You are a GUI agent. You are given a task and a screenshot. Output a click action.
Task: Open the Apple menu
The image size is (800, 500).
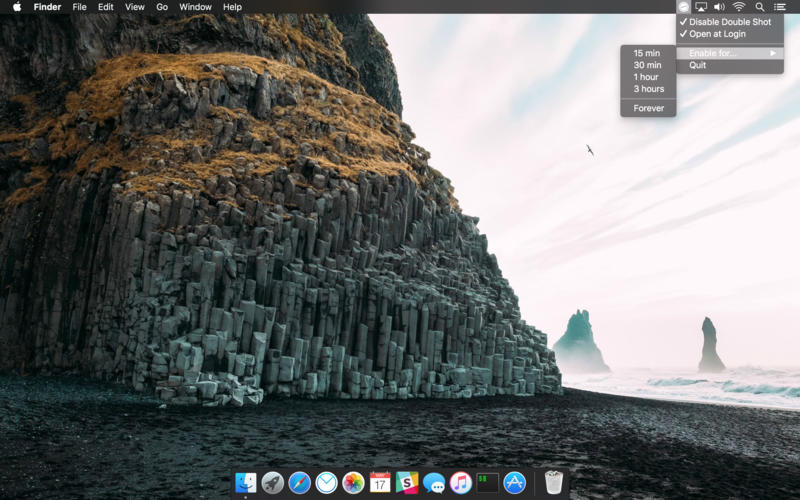click(16, 7)
